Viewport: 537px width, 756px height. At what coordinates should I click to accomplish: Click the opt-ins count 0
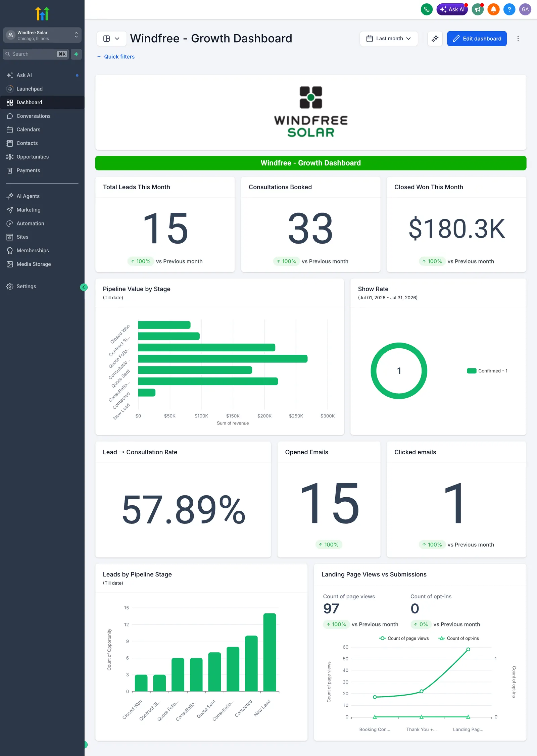click(415, 608)
